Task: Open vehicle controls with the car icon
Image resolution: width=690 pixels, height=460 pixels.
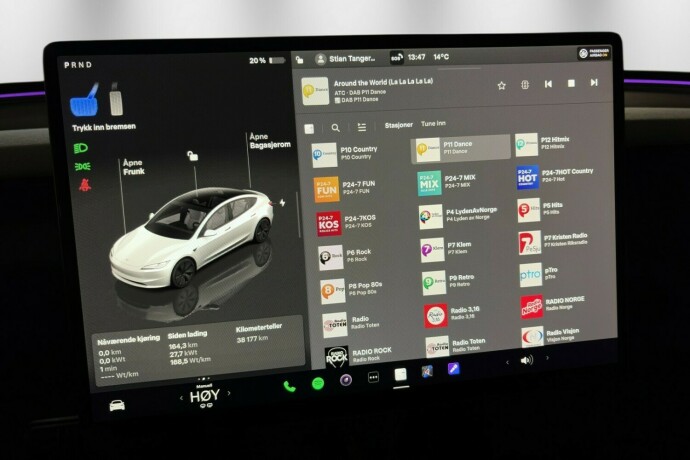Action: tap(117, 405)
